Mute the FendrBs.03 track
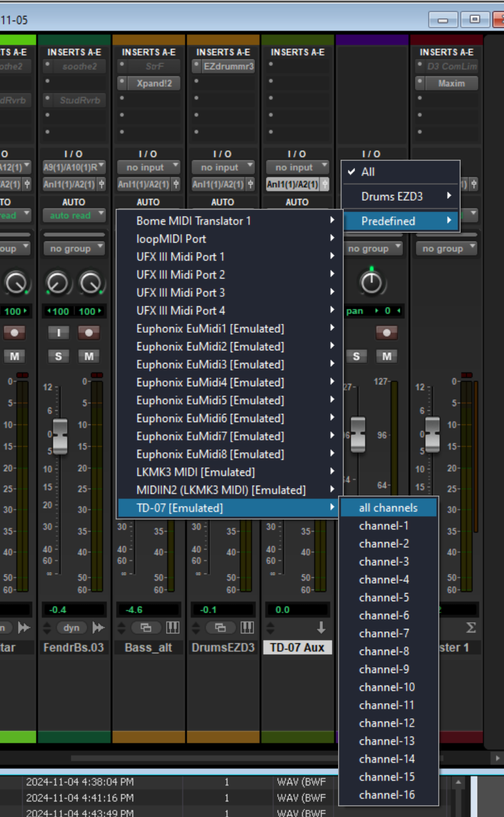 click(89, 357)
